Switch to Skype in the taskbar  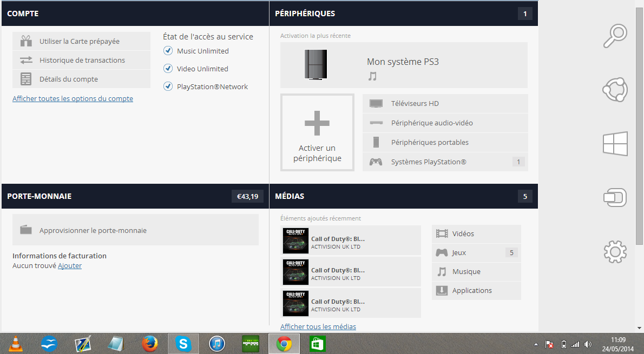pos(183,344)
